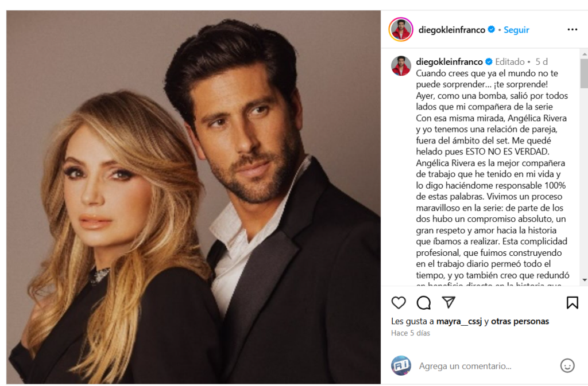This screenshot has height=386, width=588.
Task: Open emoji picker smiley icon
Action: pyautogui.click(x=567, y=365)
